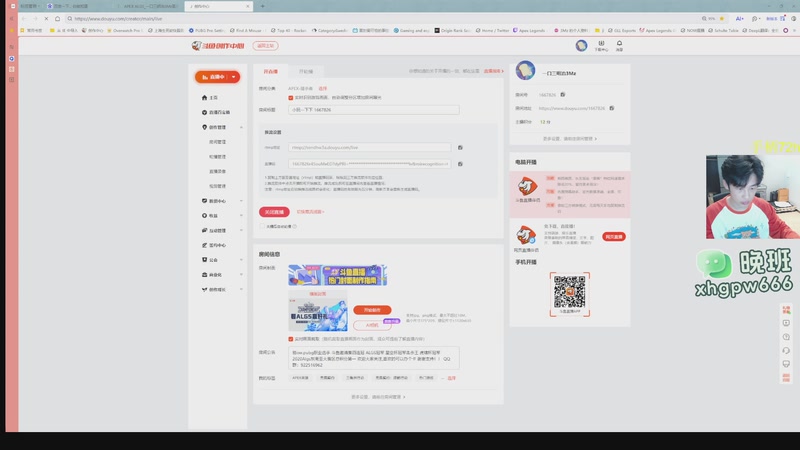The image size is (800, 450).
Task: Click the room announcement text area
Action: pyautogui.click(x=373, y=359)
